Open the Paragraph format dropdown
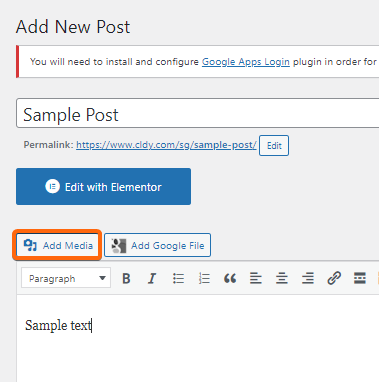Image resolution: width=379 pixels, height=382 pixels. coord(66,278)
